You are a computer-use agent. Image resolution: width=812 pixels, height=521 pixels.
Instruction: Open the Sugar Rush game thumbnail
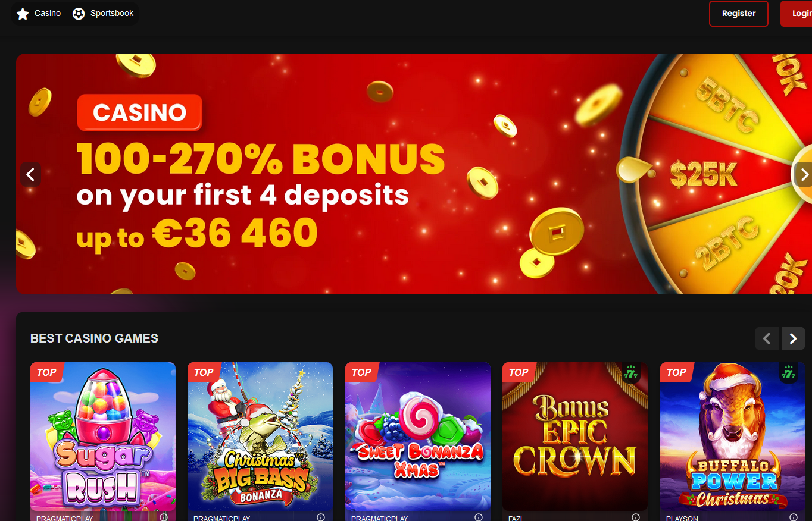coord(103,437)
